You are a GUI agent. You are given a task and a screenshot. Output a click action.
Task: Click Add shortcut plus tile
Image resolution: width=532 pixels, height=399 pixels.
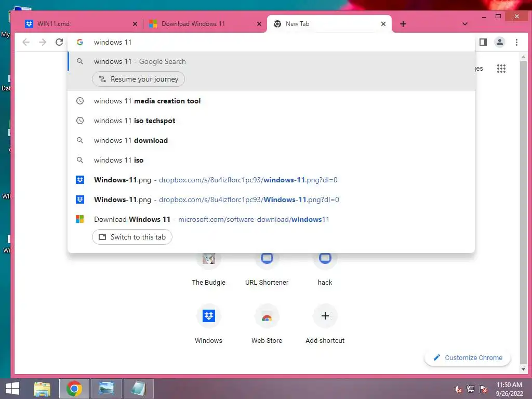[x=325, y=324]
